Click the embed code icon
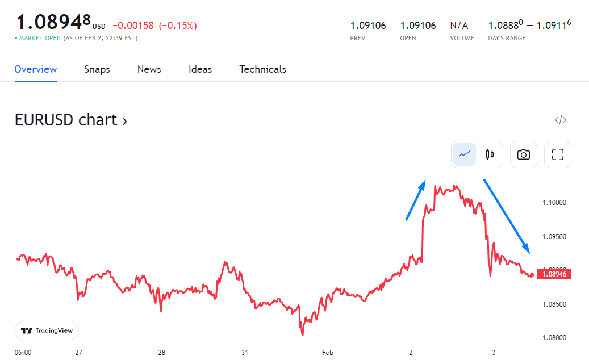The width and height of the screenshot is (589, 364). (x=561, y=120)
